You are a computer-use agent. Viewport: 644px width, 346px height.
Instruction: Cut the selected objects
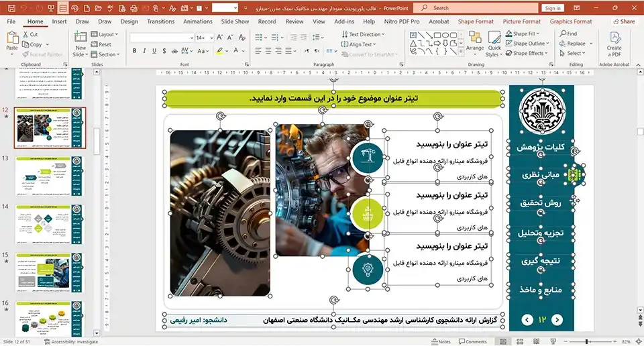pyautogui.click(x=30, y=34)
